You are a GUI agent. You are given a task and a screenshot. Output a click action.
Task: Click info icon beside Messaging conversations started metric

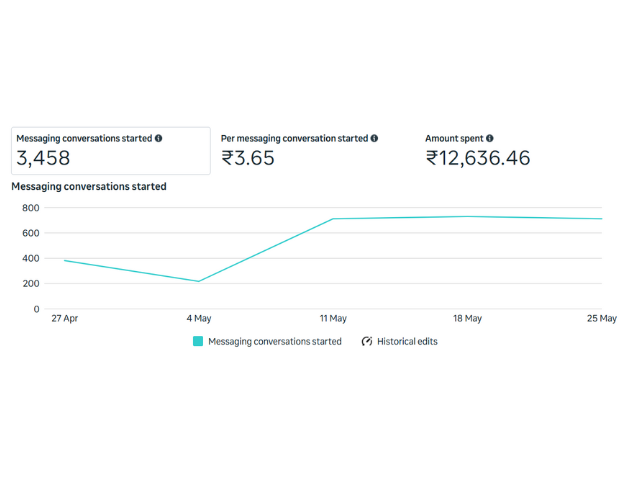(x=159, y=138)
